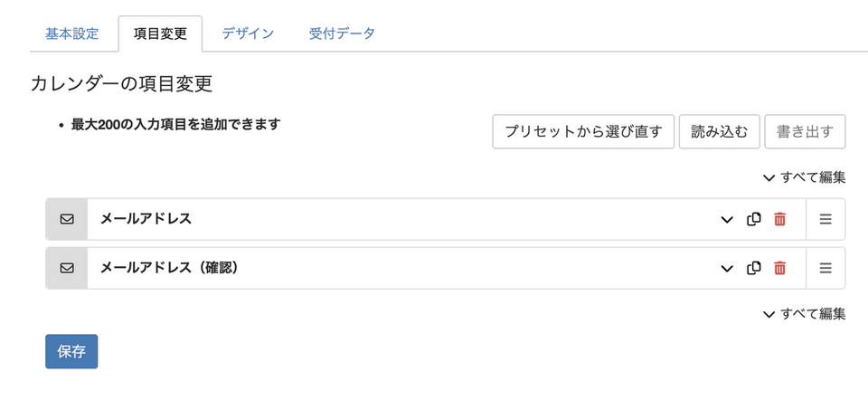This screenshot has height=410, width=868.
Task: Open the デザイン tab
Action: pos(248,33)
